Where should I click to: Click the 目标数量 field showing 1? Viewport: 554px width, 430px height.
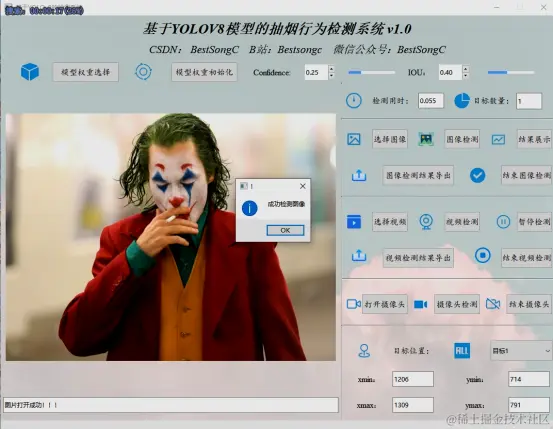(529, 101)
